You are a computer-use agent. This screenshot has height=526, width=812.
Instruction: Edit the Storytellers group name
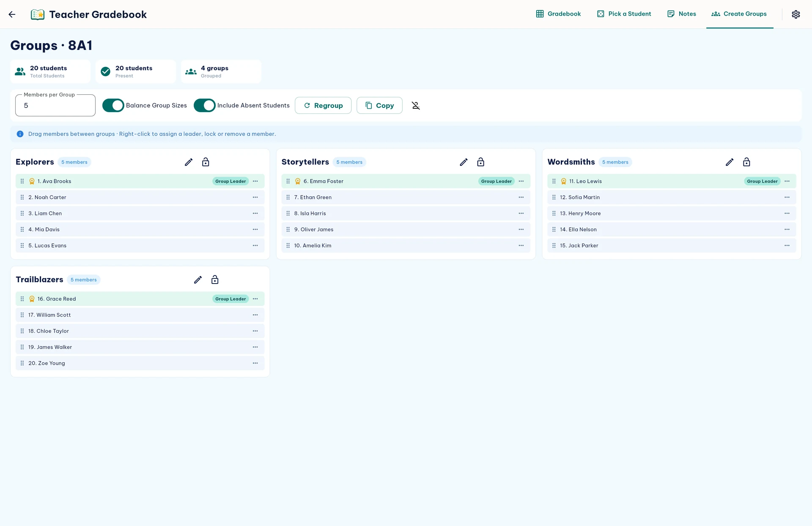tap(464, 162)
